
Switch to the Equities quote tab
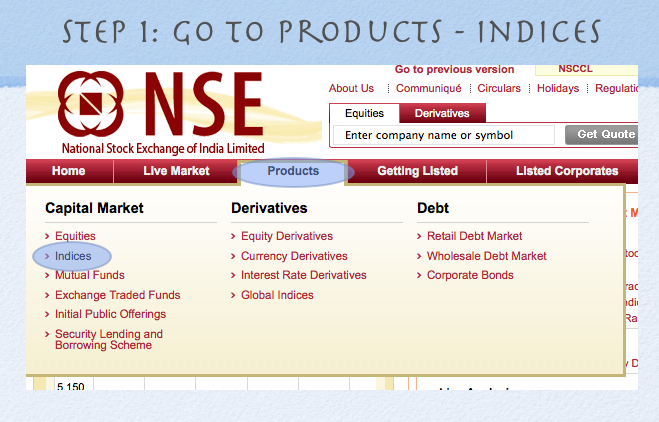364,113
